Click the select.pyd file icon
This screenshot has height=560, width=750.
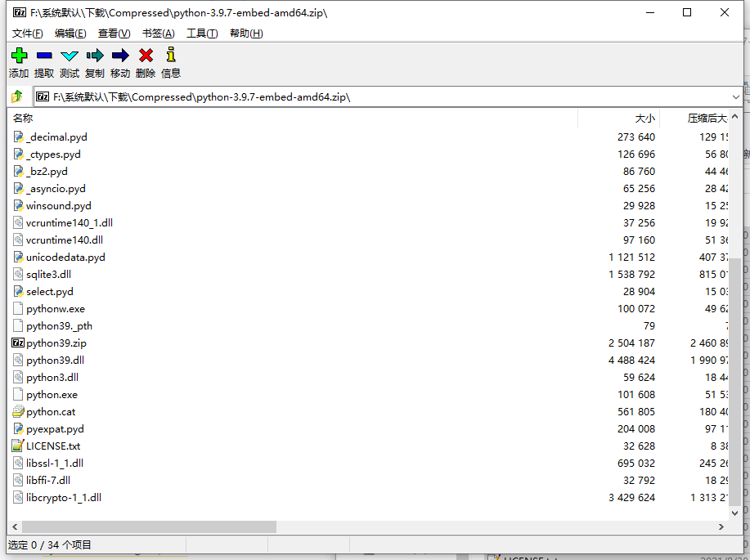tap(18, 291)
